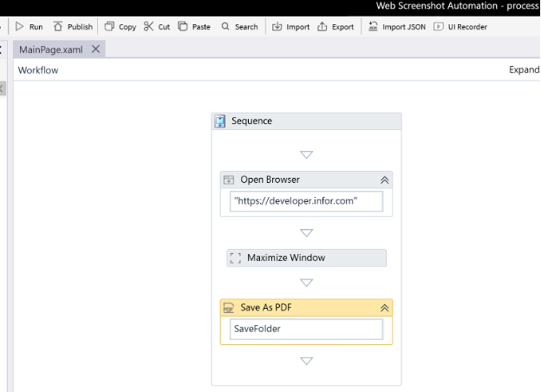Close the MainPage.xaml tab
The width and height of the screenshot is (541, 392).
tap(95, 49)
